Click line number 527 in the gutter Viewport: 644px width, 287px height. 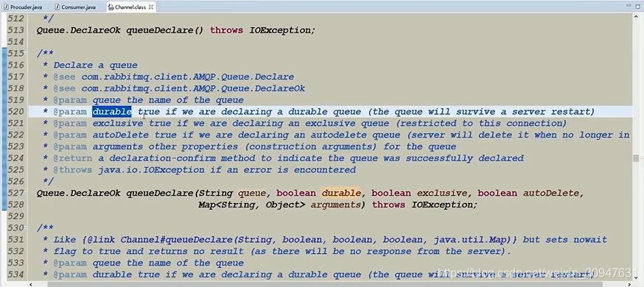[15, 193]
